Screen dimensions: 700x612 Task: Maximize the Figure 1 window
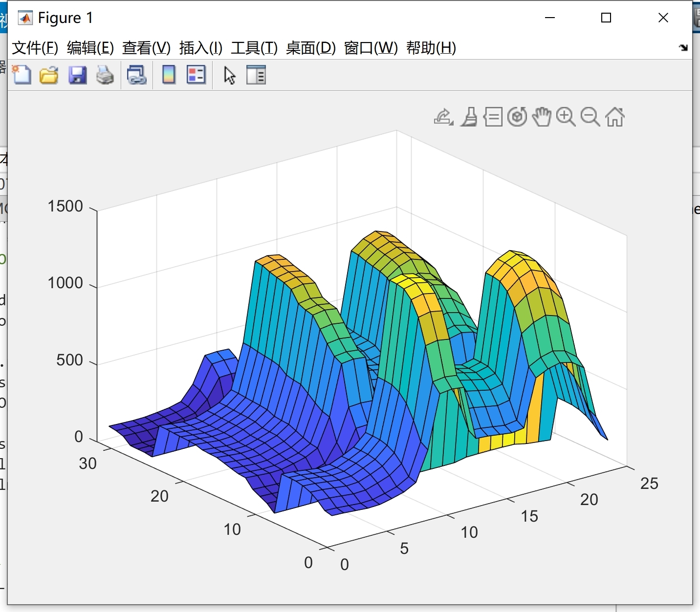606,18
